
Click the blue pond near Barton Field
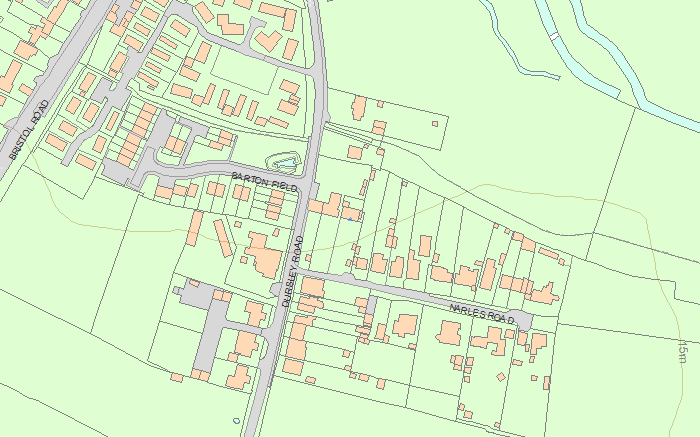pos(285,164)
